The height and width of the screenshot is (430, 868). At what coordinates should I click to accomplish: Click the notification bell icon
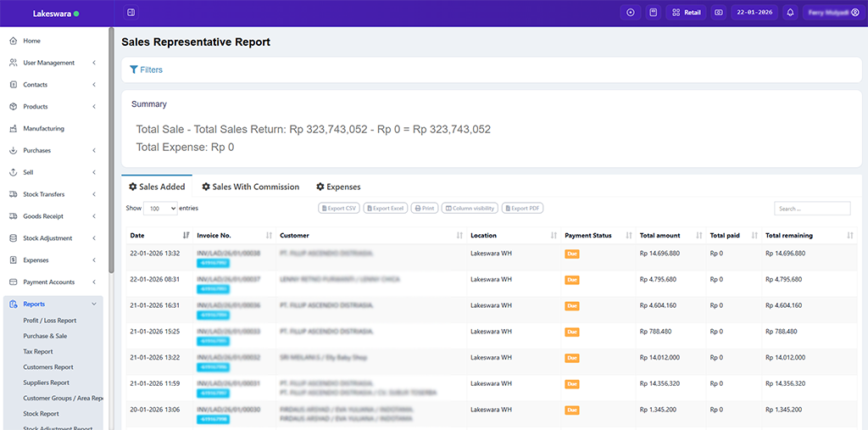coord(790,13)
